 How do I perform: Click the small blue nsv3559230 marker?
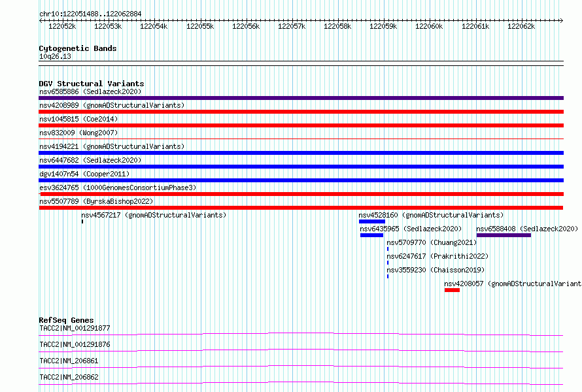tap(388, 276)
